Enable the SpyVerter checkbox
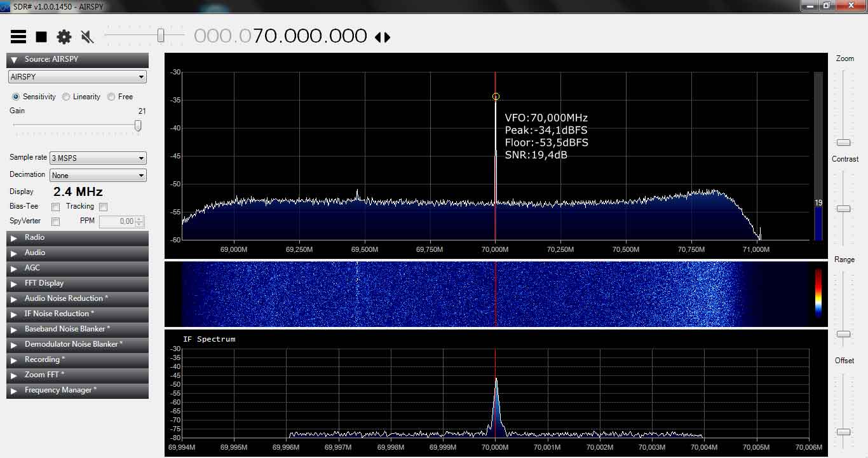 (x=55, y=221)
